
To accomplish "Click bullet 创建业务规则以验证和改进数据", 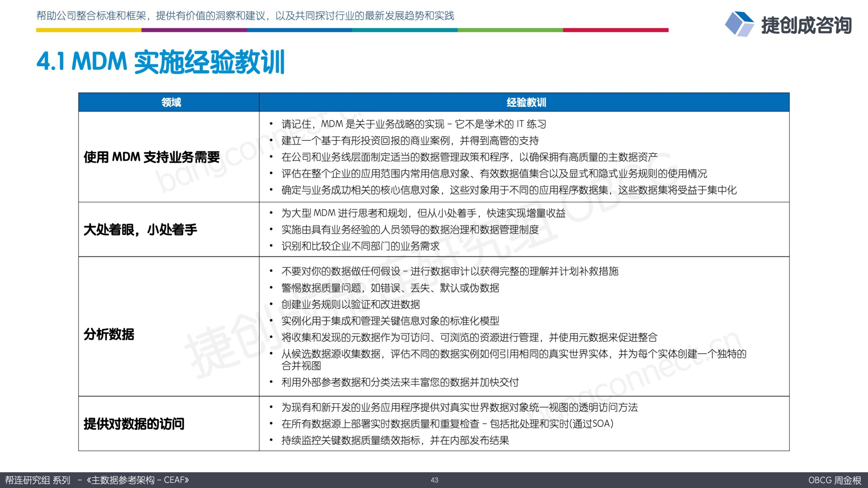I will tap(351, 304).
